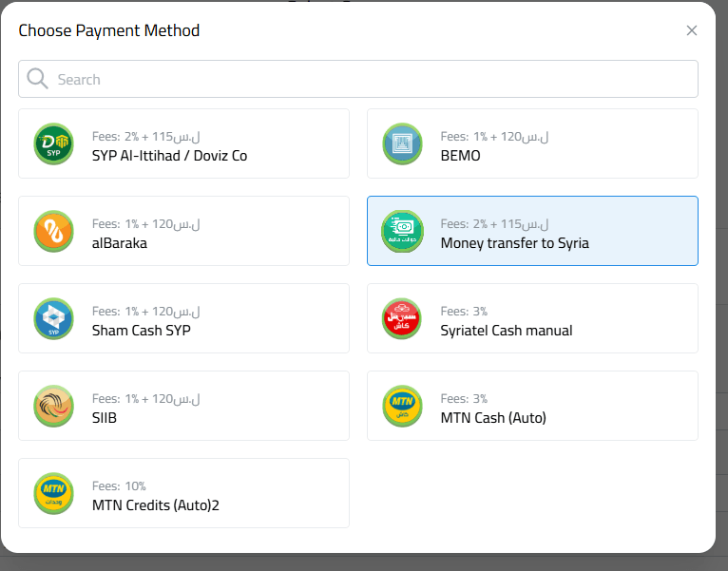Image resolution: width=728 pixels, height=571 pixels.
Task: Click the SYP Al-Ittihad / Doviz Co logo icon
Action: tap(54, 143)
